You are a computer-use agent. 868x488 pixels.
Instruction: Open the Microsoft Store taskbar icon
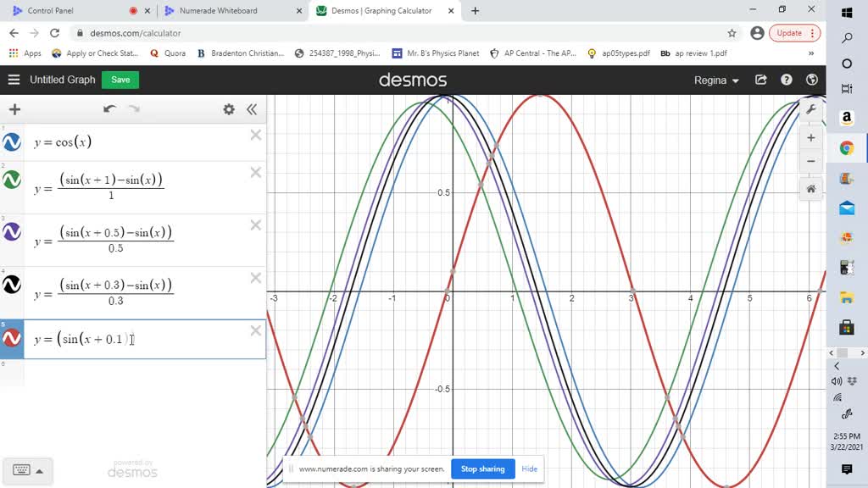pos(847,327)
